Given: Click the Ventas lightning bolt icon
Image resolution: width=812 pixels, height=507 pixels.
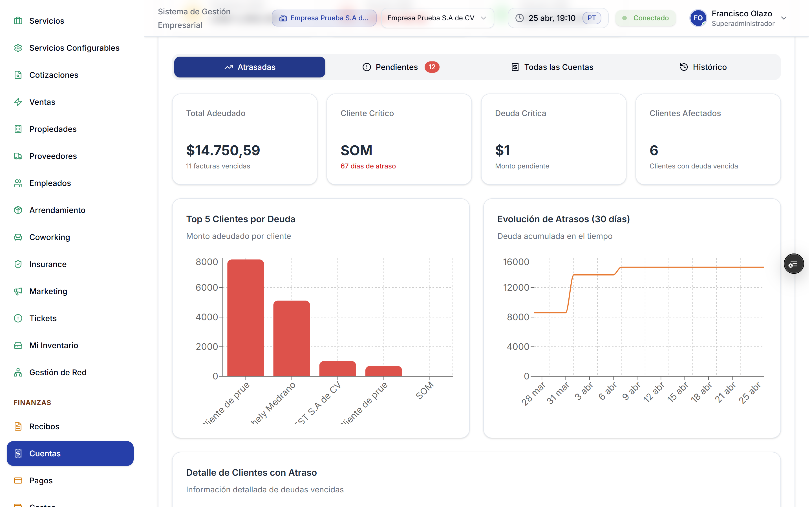Looking at the screenshot, I should click(x=18, y=102).
